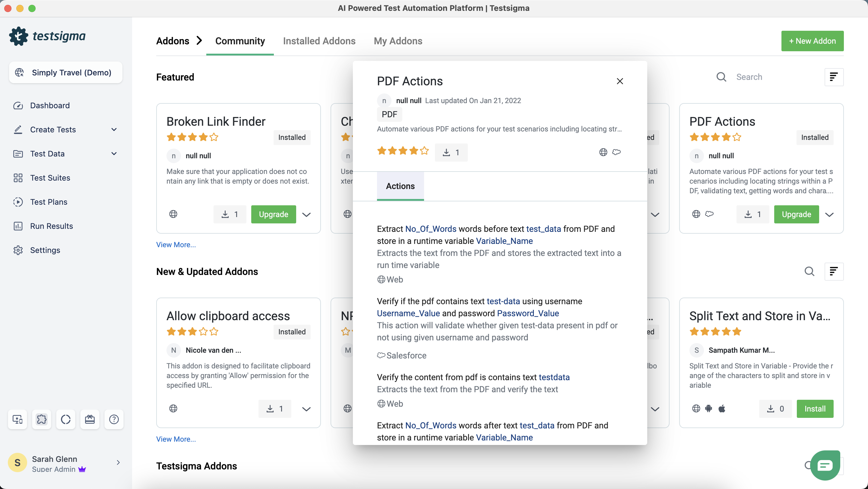Click Sarah Glenn user avatar
The width and height of the screenshot is (868, 489).
(x=17, y=462)
